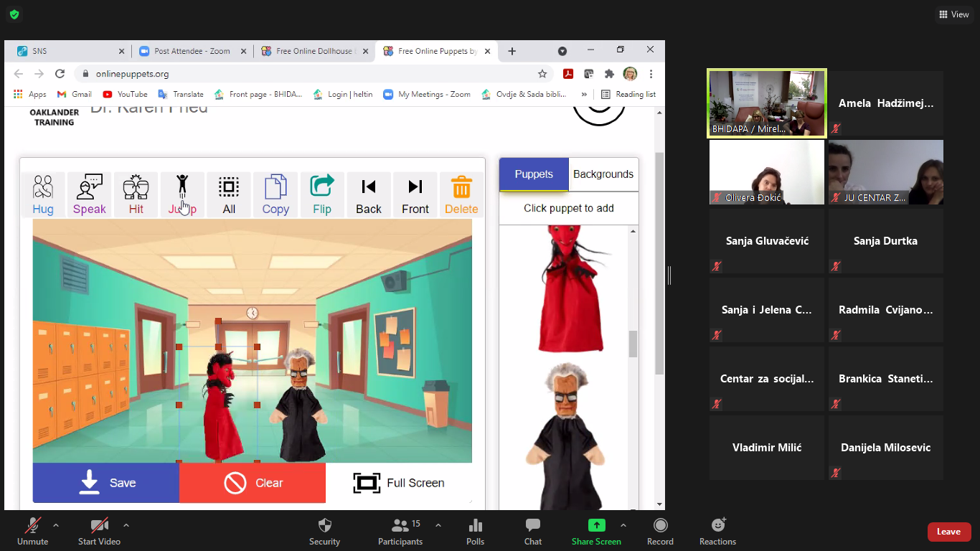This screenshot has height=551, width=980.
Task: Click the puppet list scrollbar thumb
Action: pos(633,344)
